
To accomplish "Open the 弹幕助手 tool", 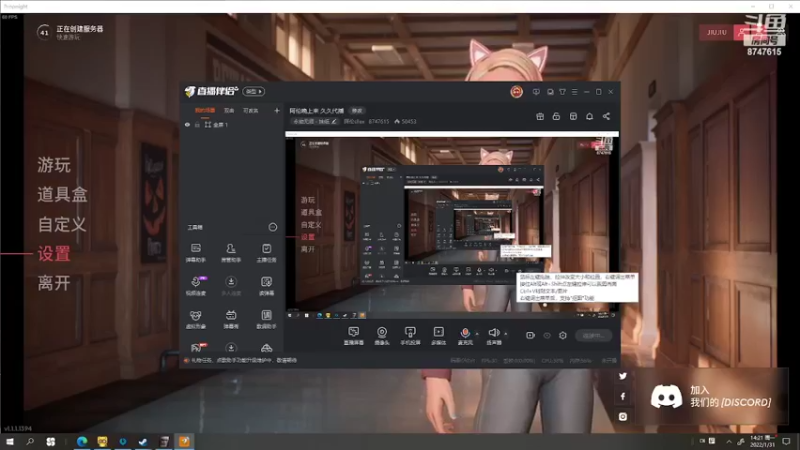I will pyautogui.click(x=195, y=253).
